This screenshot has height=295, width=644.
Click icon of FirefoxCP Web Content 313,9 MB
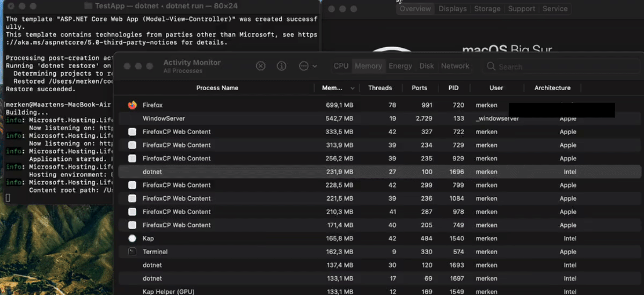[x=133, y=145]
